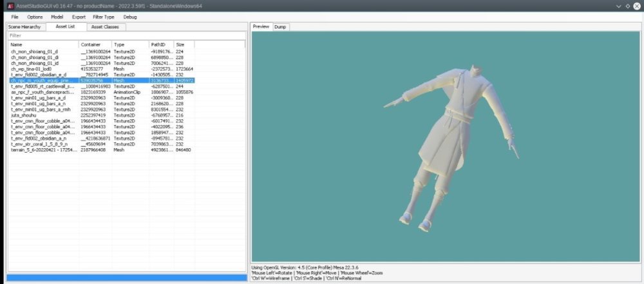644x284 pixels.
Task: Switch to the Asset Classes tab
Action: [x=104, y=27]
